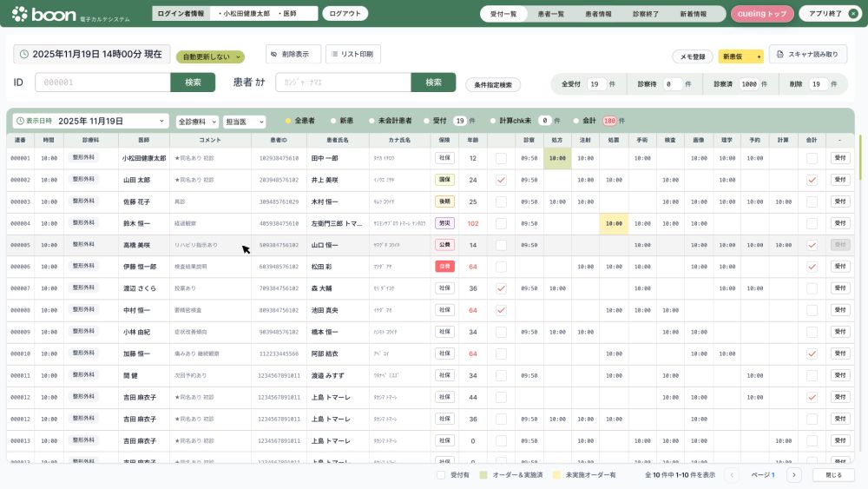Click green オーダー＆実施済 legend swatch

(x=483, y=475)
